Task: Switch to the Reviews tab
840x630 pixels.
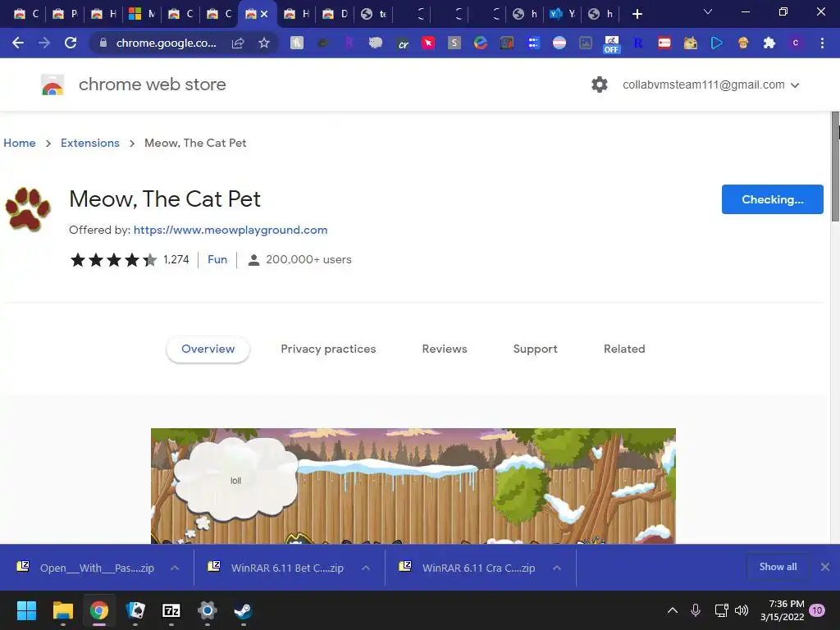Action: 445,349
